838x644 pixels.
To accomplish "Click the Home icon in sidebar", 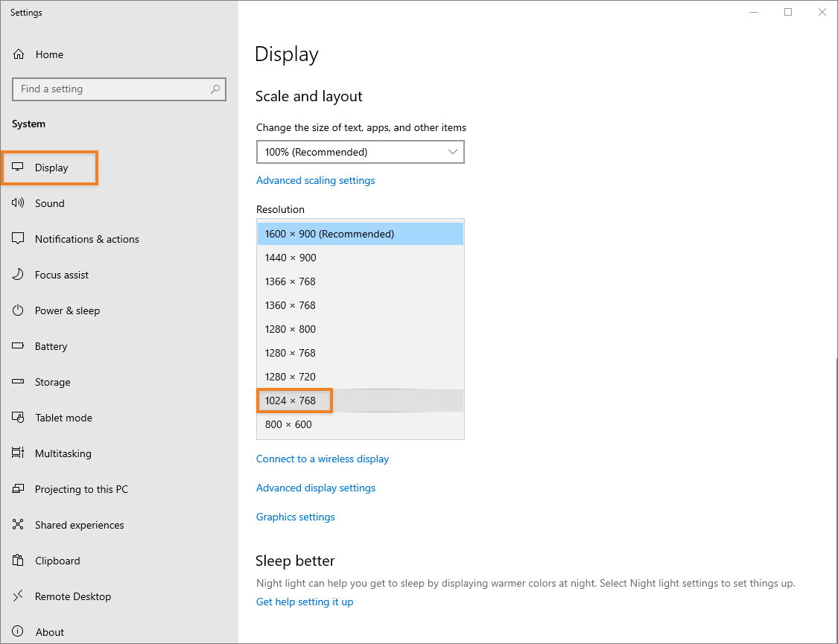I will [19, 54].
